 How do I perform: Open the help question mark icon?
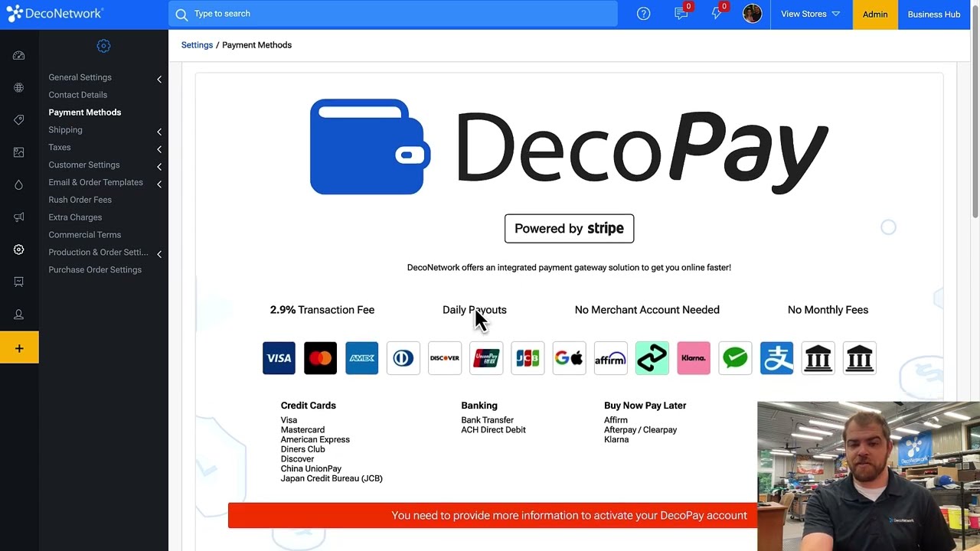point(643,14)
